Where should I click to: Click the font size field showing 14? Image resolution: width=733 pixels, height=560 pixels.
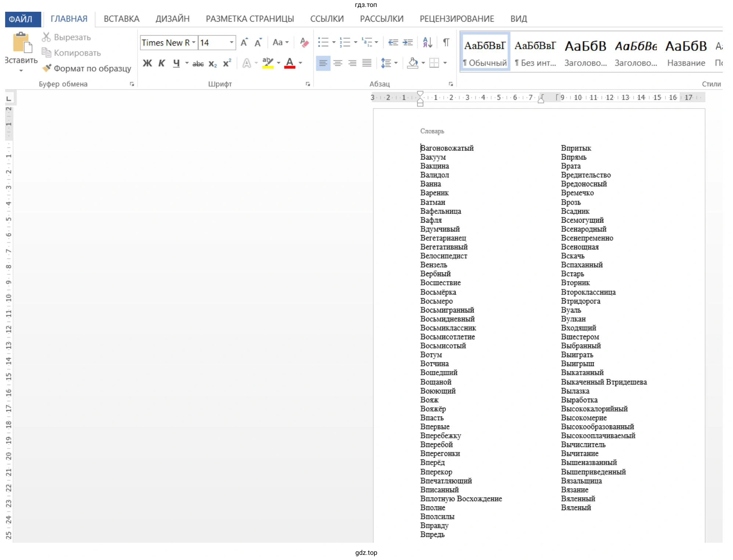click(x=214, y=43)
